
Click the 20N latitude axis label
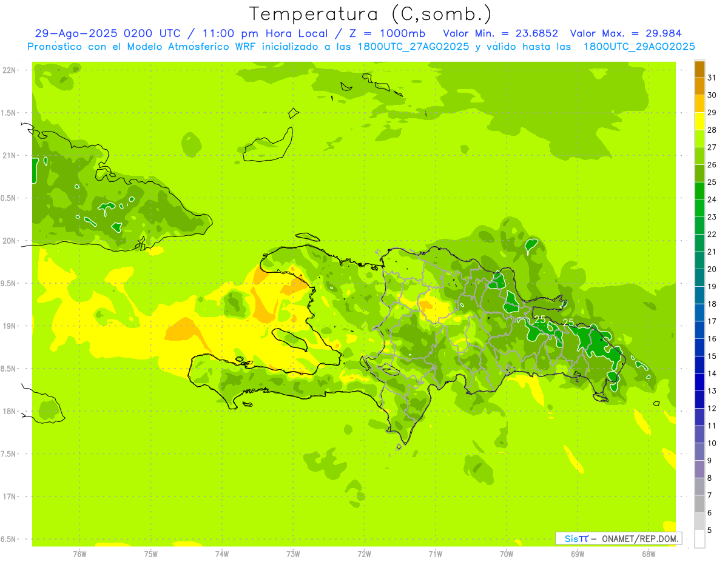point(10,241)
